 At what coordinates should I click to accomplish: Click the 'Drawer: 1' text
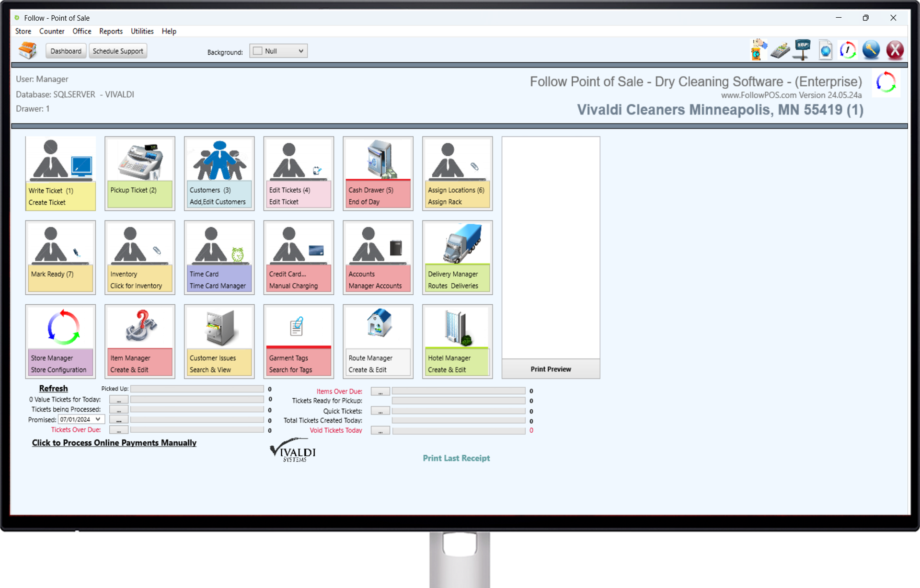click(33, 109)
